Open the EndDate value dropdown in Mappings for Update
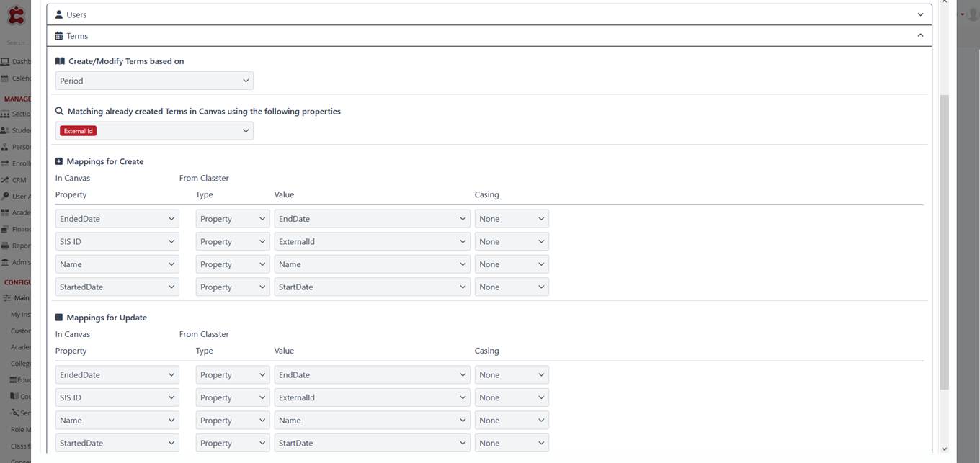This screenshot has width=980, height=463. pos(373,375)
